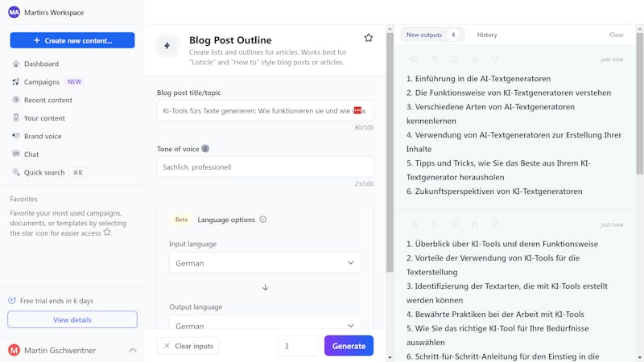Click the Free trial ends in 6 days text
Viewport: 644px width, 362px height.
point(56,300)
